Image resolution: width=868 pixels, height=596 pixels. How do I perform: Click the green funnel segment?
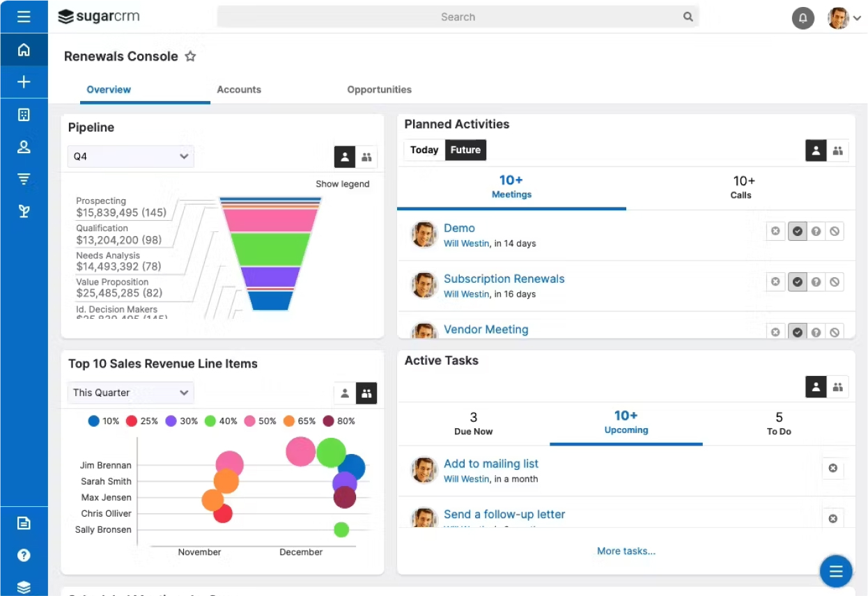270,249
